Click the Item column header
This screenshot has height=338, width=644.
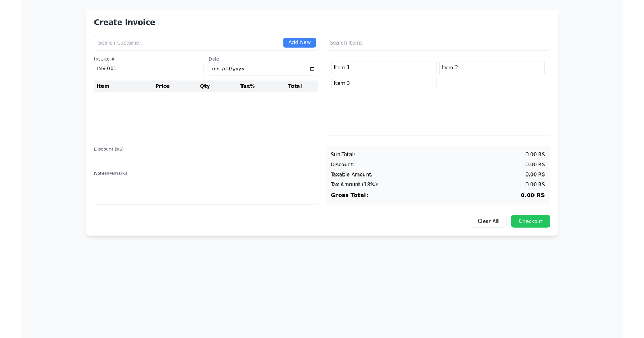103,86
